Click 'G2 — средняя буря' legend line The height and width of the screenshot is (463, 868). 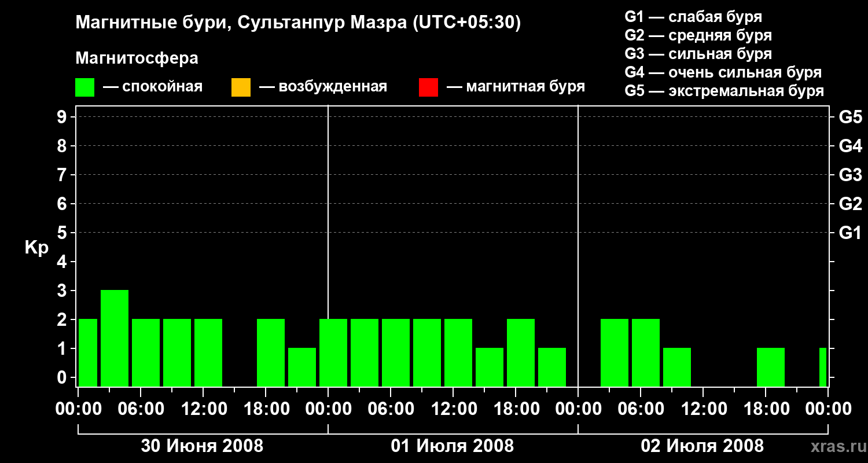(698, 35)
